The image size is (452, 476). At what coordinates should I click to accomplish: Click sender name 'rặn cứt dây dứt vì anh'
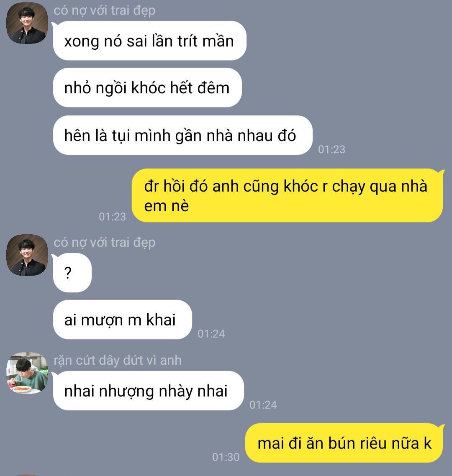(118, 360)
